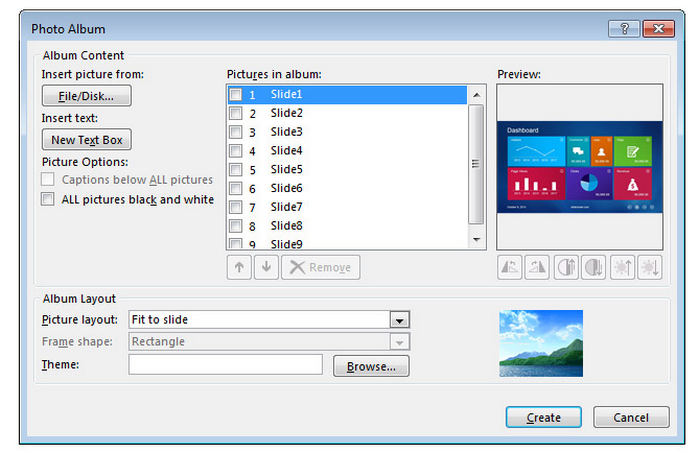
Task: Click the move picture down arrow
Action: point(265,268)
